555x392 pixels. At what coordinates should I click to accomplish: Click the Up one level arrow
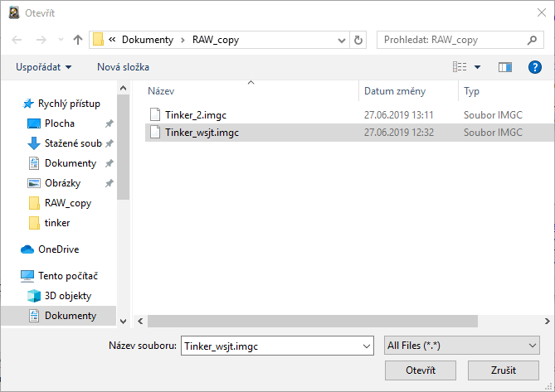tap(77, 40)
